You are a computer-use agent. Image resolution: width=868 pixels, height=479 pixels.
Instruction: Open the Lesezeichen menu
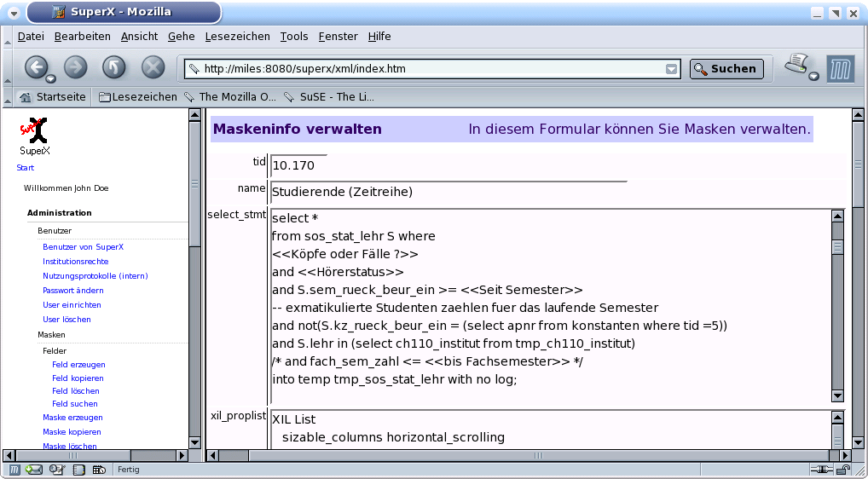click(x=238, y=37)
